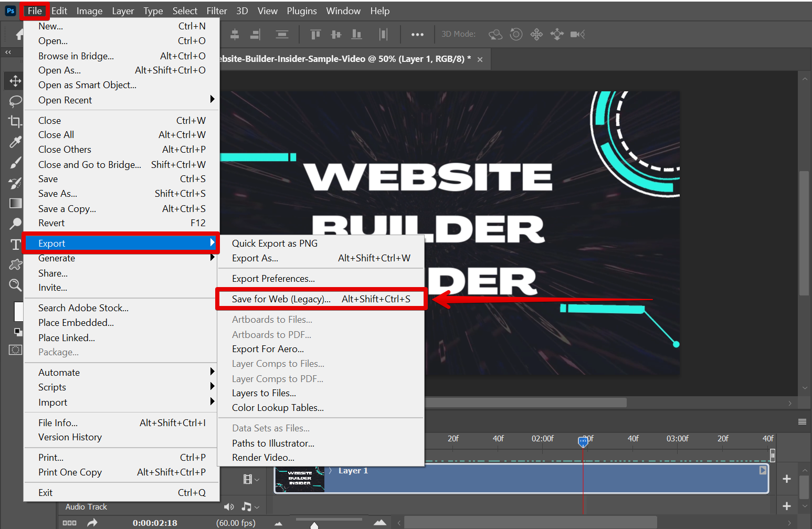Select the Lasso tool
812x529 pixels.
tap(15, 101)
